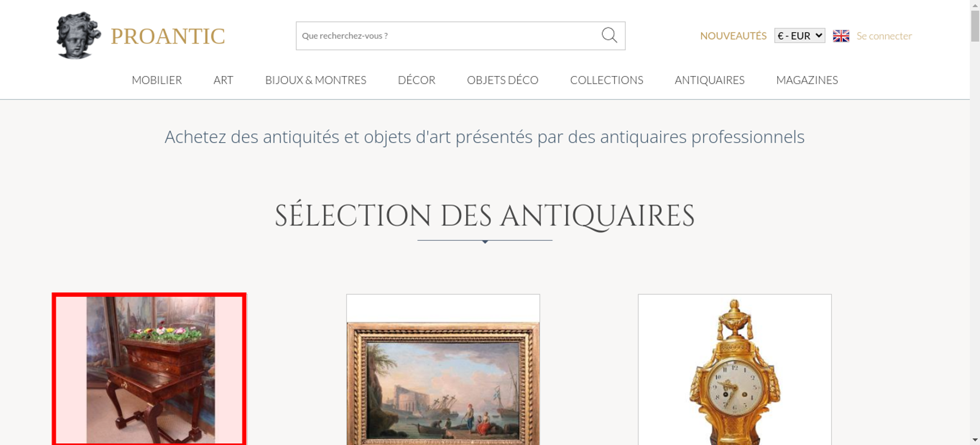Open the gilt bronze clock thumbnail
Screen dimensions: 980x445
pos(735,370)
